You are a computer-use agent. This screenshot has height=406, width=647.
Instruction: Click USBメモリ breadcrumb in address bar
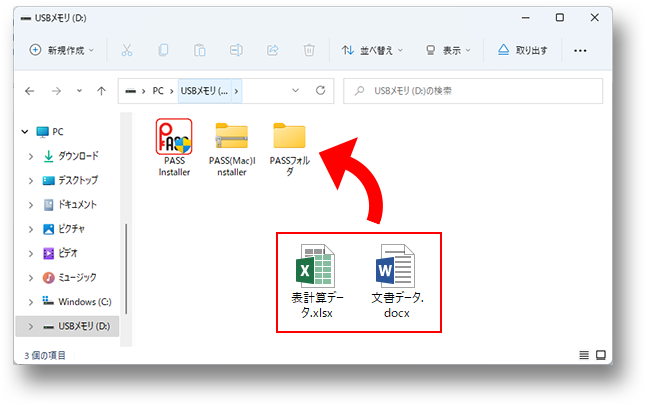click(x=204, y=91)
